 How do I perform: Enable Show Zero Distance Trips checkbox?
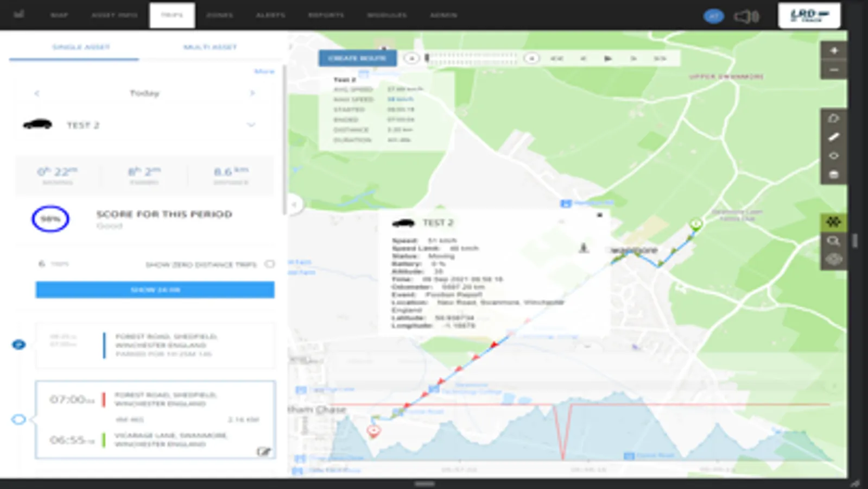[270, 264]
